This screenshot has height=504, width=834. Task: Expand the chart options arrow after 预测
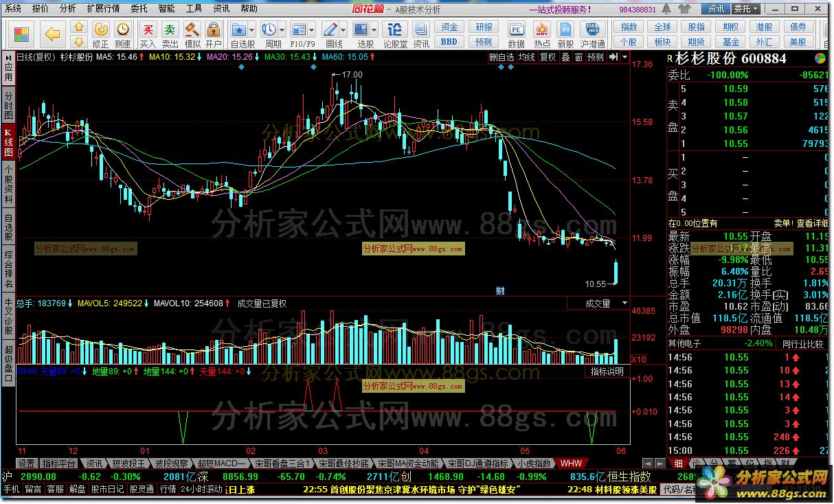click(624, 58)
